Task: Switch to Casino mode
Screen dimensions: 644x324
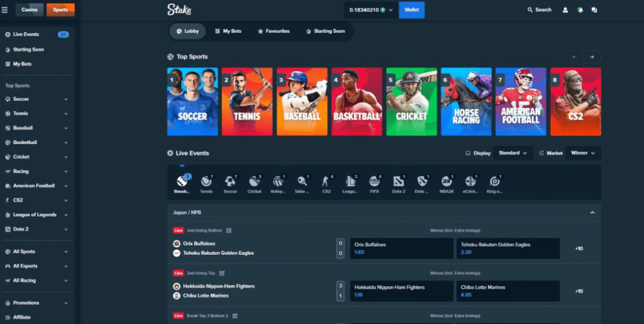Action: click(30, 10)
